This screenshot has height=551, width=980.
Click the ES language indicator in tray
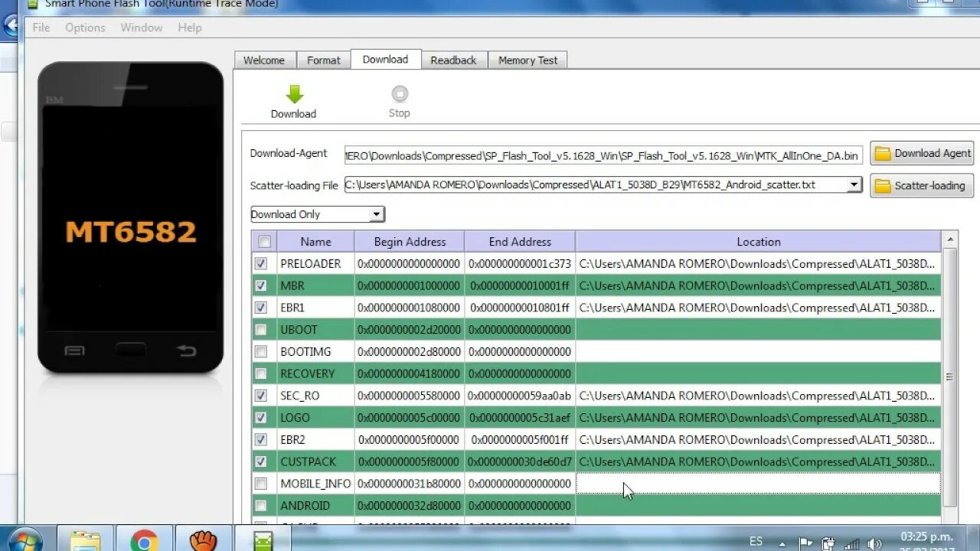tap(756, 542)
